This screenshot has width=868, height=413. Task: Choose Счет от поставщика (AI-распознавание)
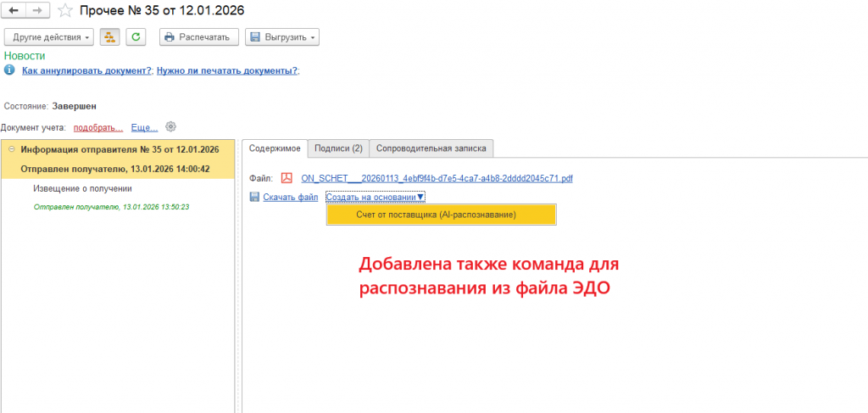pos(441,215)
